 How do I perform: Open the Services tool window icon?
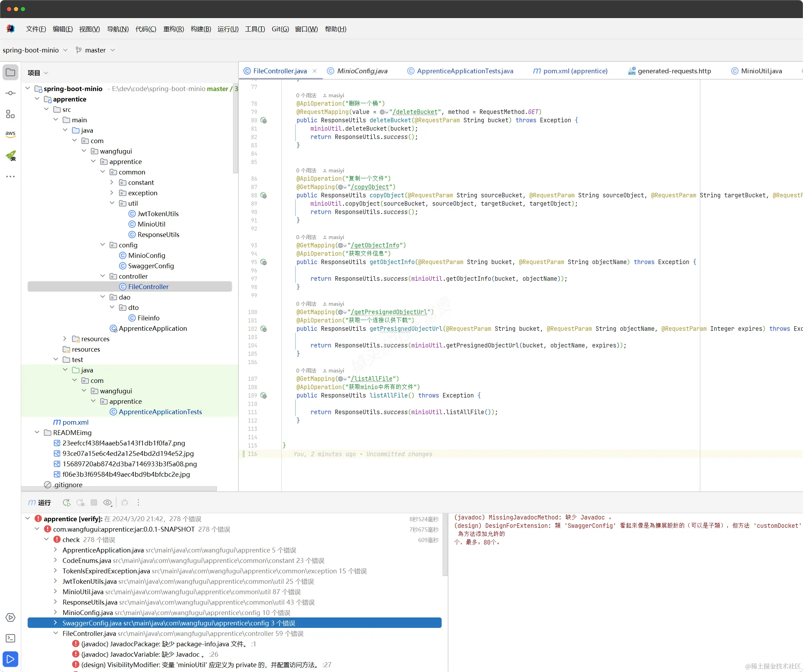coord(10,617)
